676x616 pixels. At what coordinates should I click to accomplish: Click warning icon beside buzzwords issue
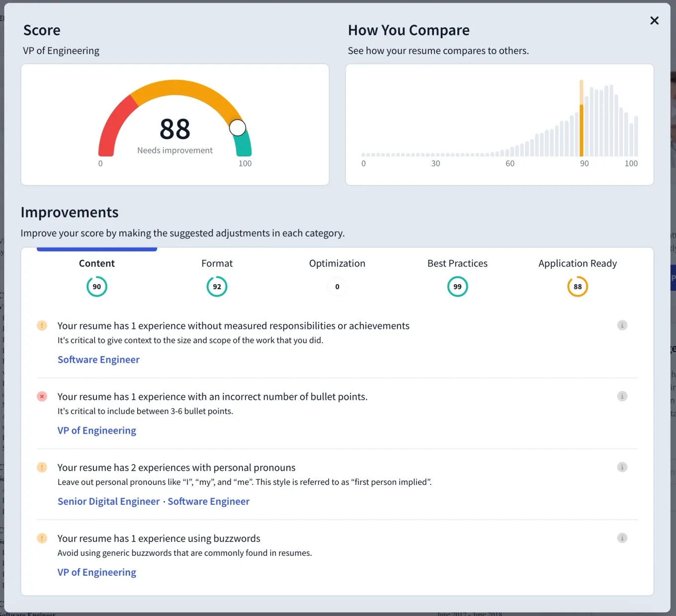pyautogui.click(x=42, y=538)
